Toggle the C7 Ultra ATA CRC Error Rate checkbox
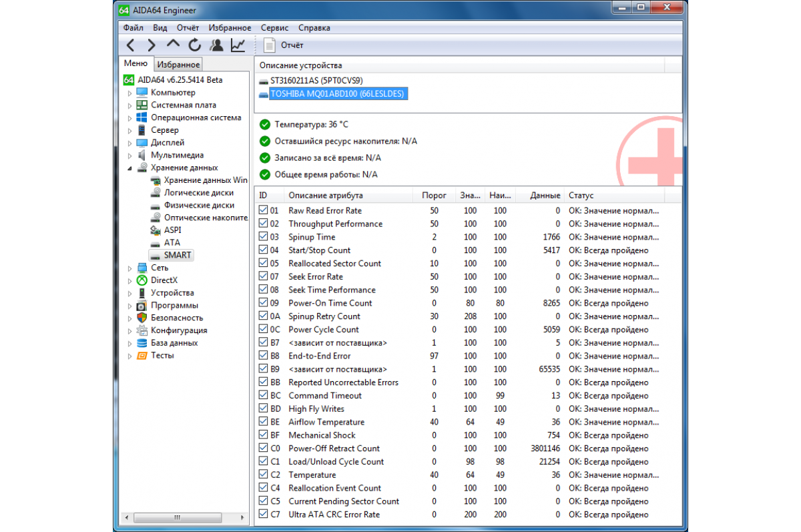Screen dimensions: 801x532 point(263,514)
